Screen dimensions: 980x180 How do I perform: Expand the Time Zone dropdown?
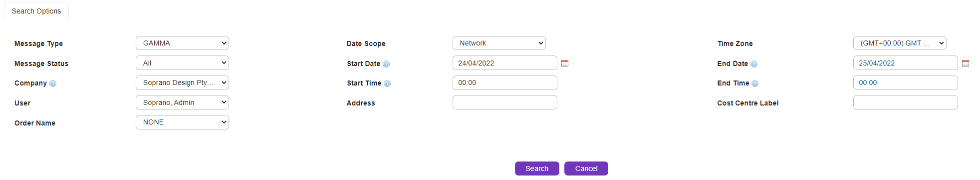click(900, 43)
